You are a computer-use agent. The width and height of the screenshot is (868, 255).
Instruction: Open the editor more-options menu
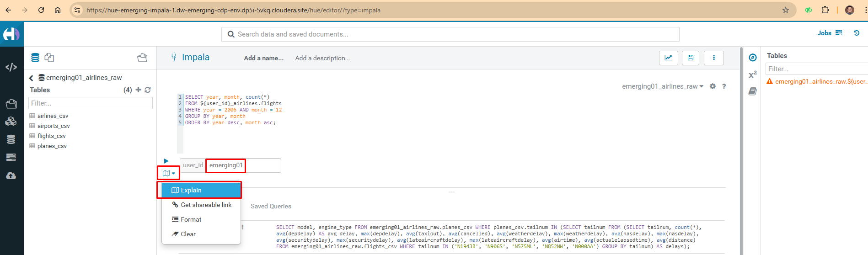714,58
